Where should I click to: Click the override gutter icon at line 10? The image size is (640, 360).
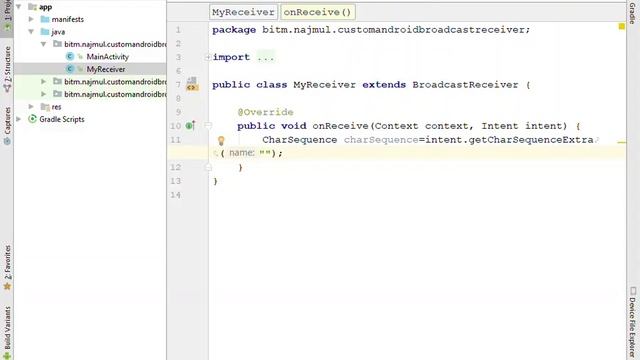click(191, 125)
